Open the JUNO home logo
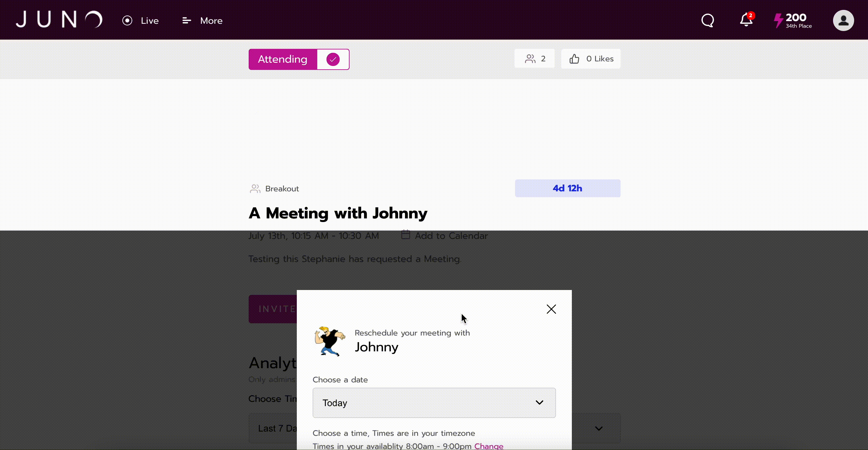Image resolution: width=868 pixels, height=450 pixels. (x=59, y=19)
